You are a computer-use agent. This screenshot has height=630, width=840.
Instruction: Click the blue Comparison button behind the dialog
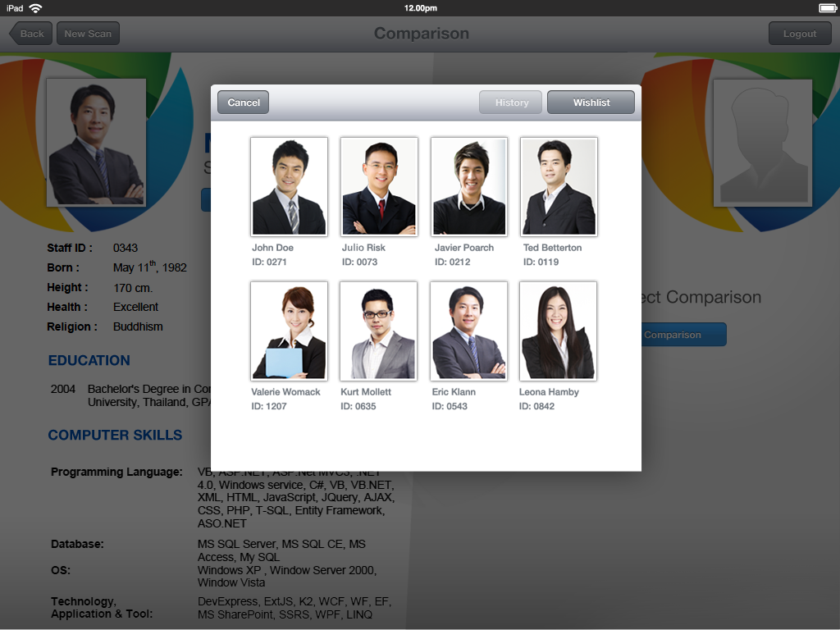pyautogui.click(x=683, y=335)
